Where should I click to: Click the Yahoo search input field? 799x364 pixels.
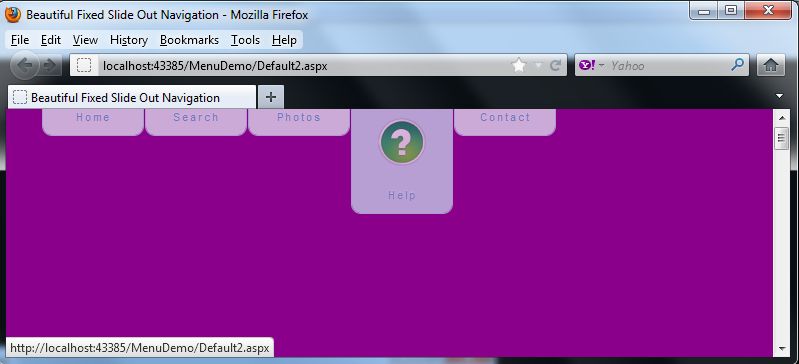tap(668, 65)
